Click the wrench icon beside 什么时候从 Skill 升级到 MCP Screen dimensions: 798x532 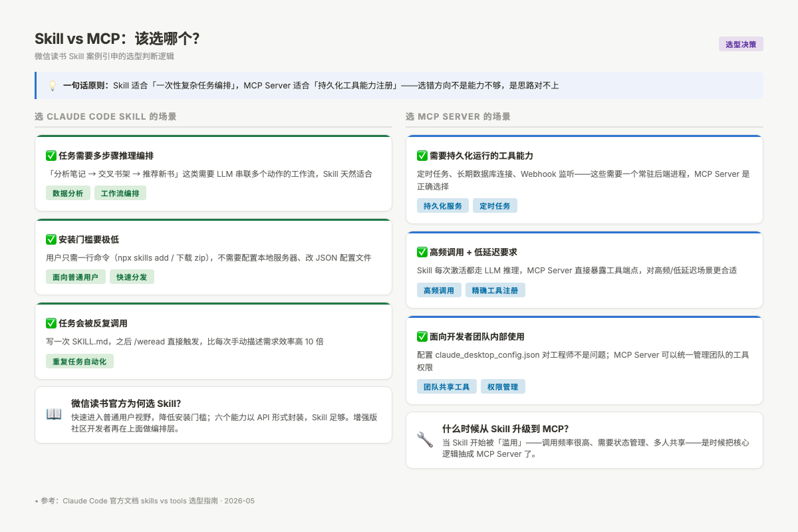click(x=424, y=440)
